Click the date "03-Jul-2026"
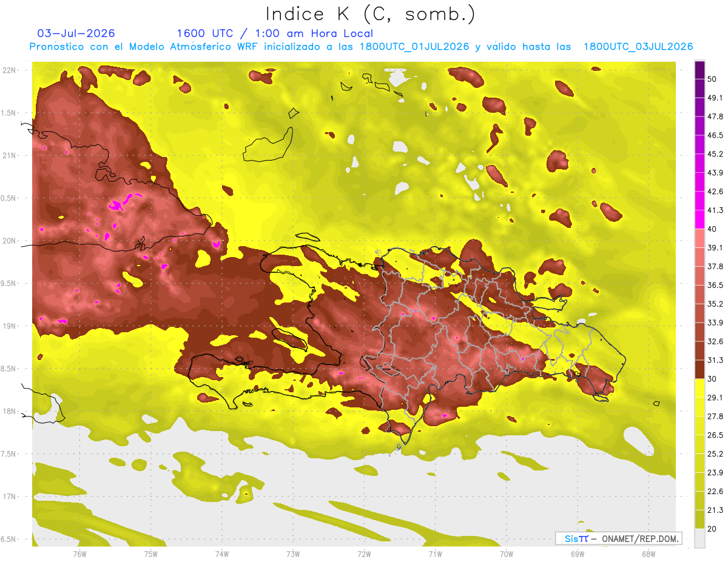 click(76, 33)
